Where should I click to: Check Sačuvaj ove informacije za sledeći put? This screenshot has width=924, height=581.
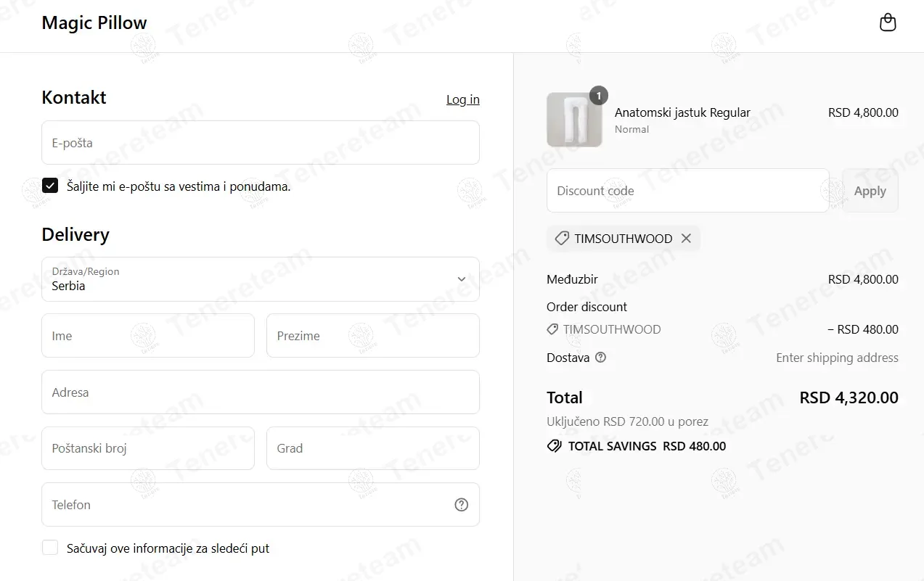pos(50,548)
